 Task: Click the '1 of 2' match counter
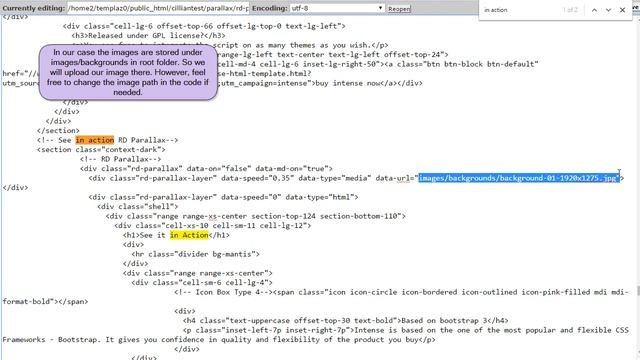(x=570, y=10)
